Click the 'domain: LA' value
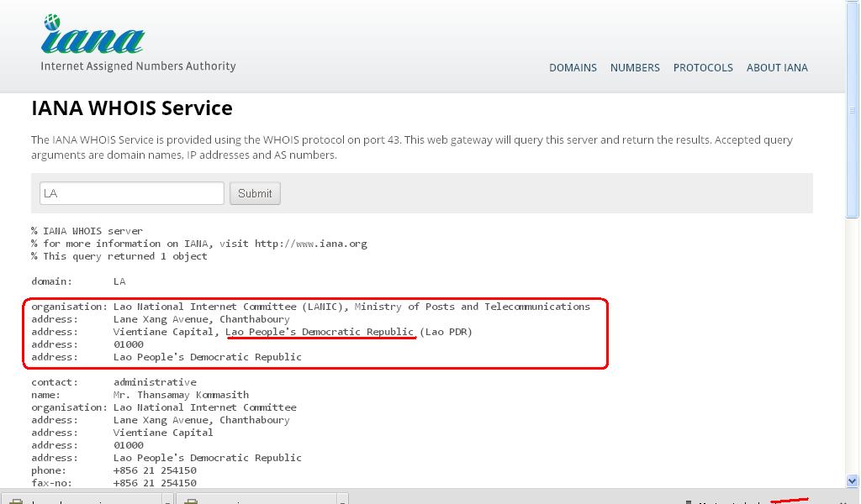 pyautogui.click(x=119, y=281)
